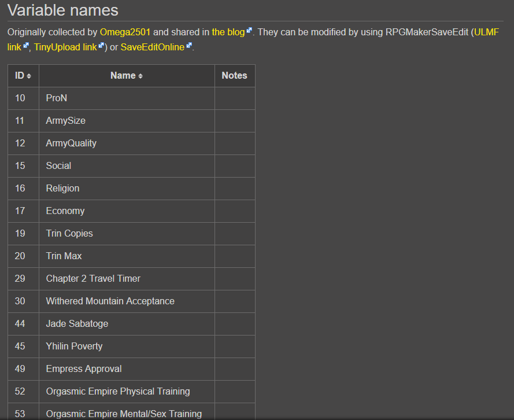This screenshot has height=420, width=514.
Task: Sort table by the Name header label
Action: (x=123, y=76)
